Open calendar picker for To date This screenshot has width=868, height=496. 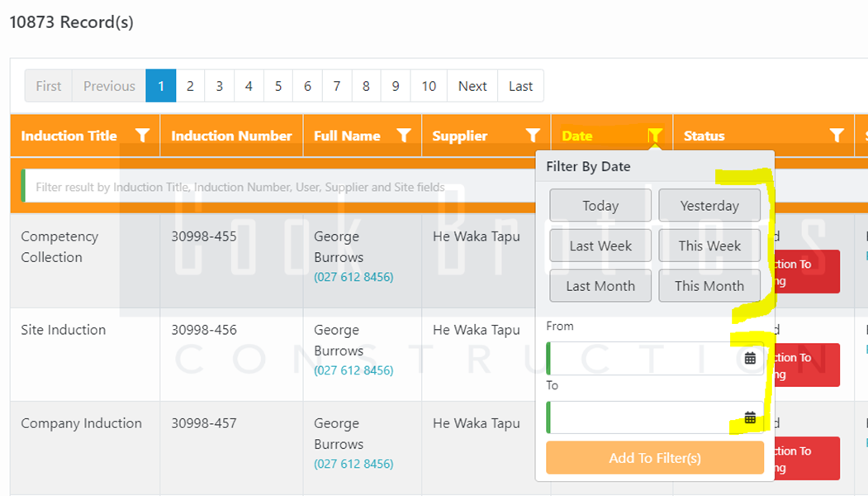pos(750,417)
